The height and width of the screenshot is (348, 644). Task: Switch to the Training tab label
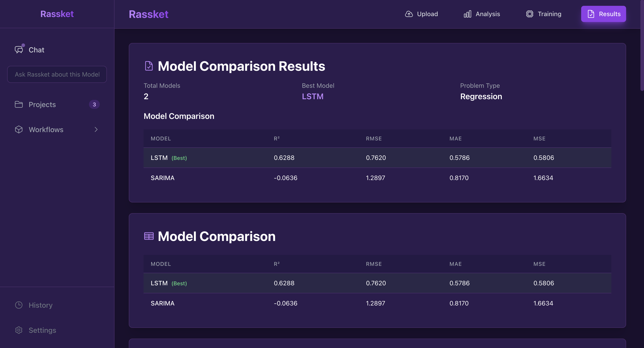(x=549, y=14)
